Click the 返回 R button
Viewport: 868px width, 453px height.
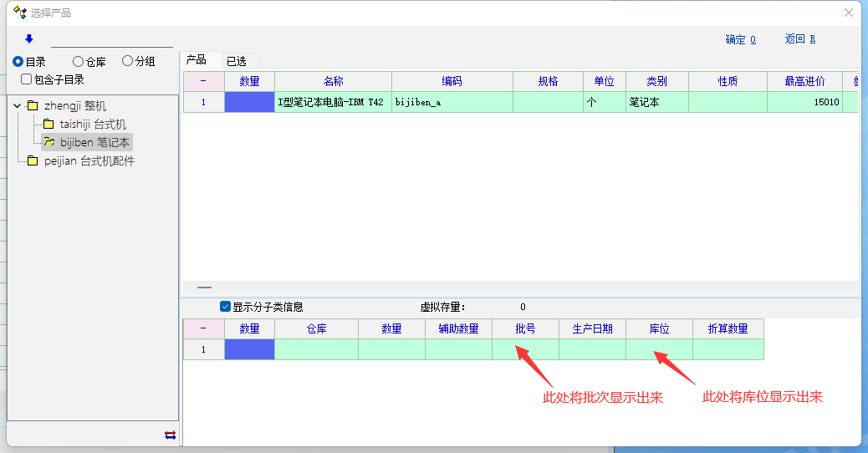tap(799, 39)
